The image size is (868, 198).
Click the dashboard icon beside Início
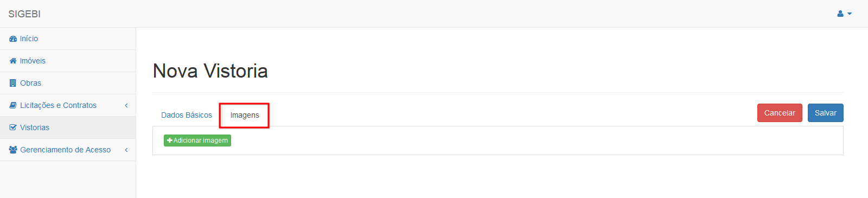[13, 39]
